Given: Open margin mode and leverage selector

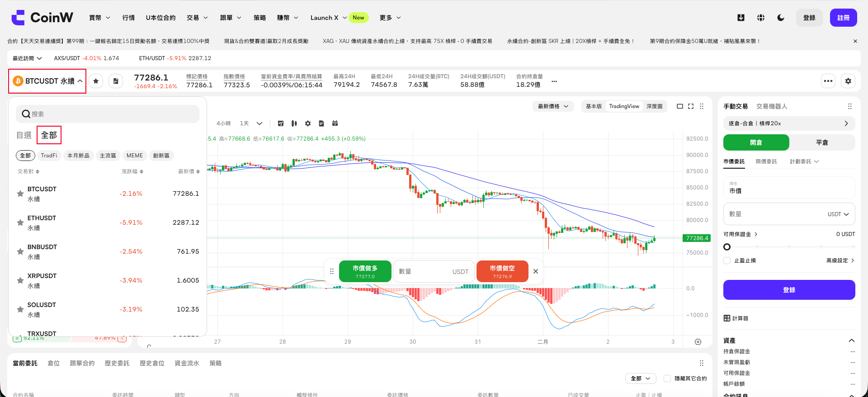Looking at the screenshot, I should coord(789,123).
